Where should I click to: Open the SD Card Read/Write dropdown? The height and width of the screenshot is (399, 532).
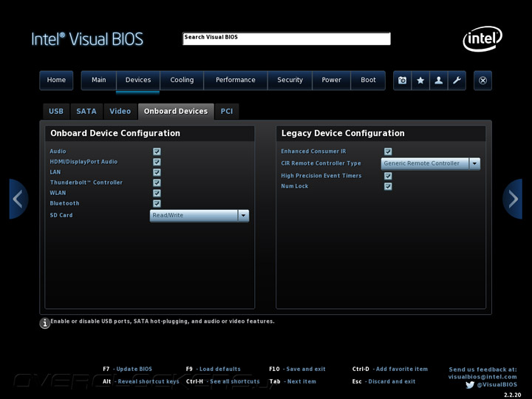pyautogui.click(x=199, y=216)
